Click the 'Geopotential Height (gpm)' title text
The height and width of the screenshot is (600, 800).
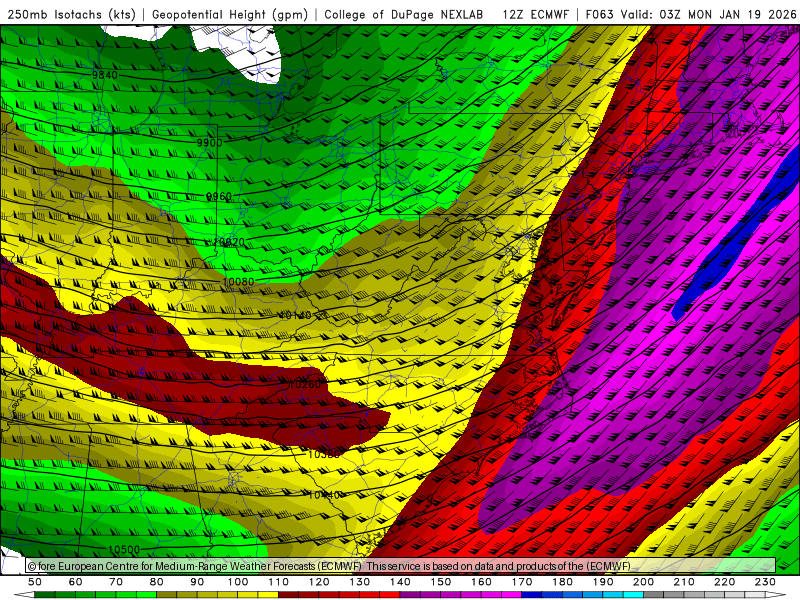click(x=230, y=15)
